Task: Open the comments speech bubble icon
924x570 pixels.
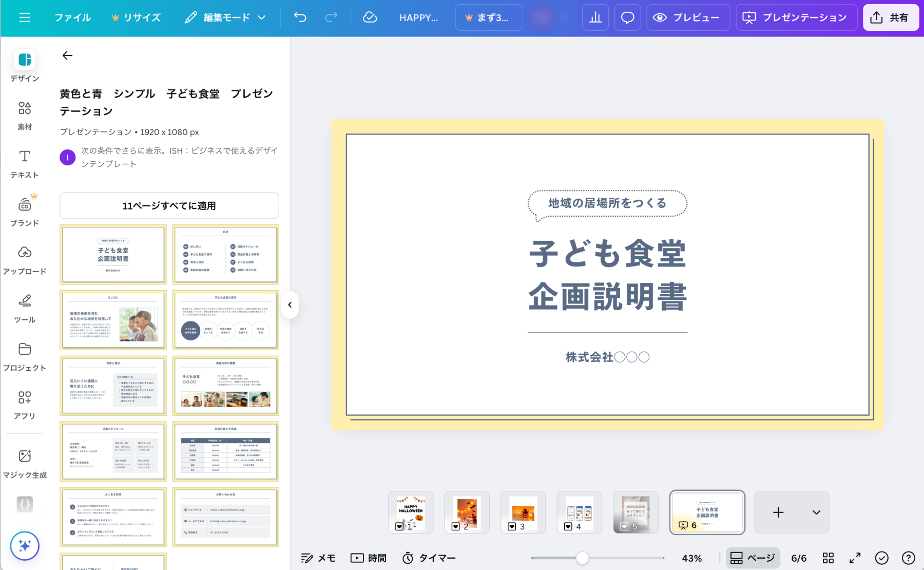Action: [627, 17]
